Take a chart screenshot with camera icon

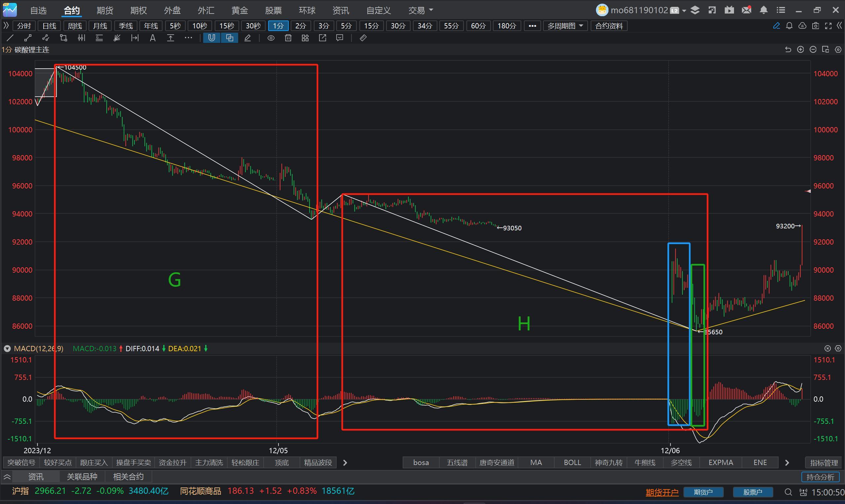point(815,26)
